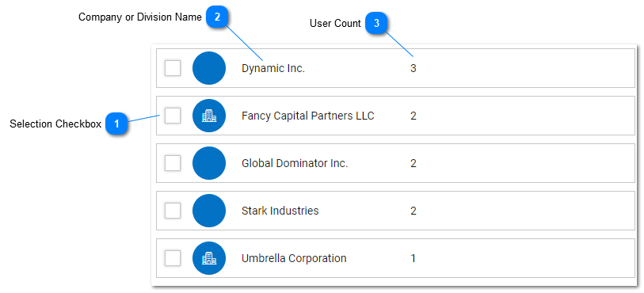Viewport: 644px width, 293px height.
Task: Click the building icon for Fancy Capital Partners
Action: (209, 116)
